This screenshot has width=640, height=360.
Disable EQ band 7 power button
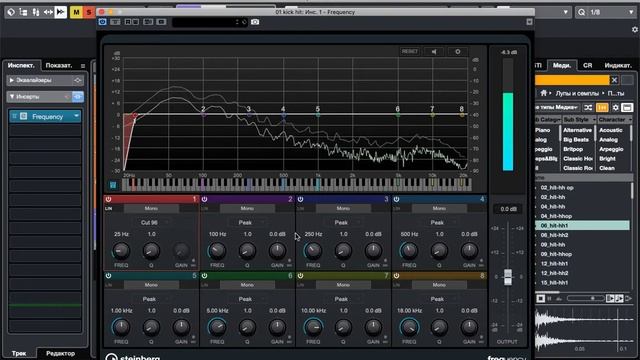coord(300,276)
